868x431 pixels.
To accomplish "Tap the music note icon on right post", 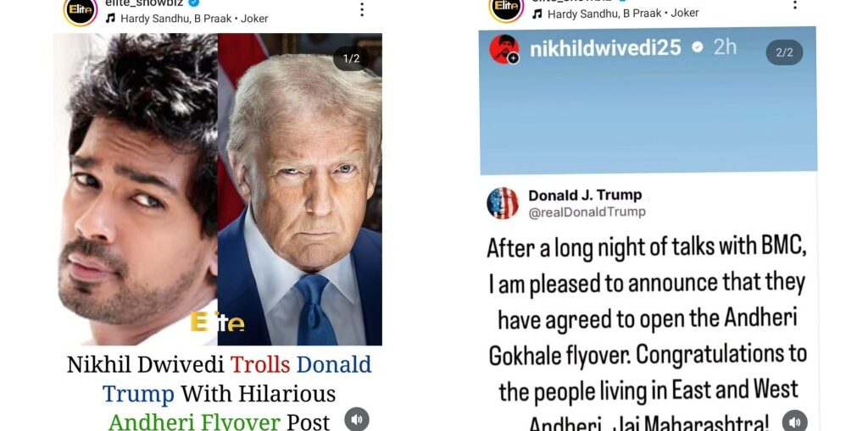I will coord(537,14).
